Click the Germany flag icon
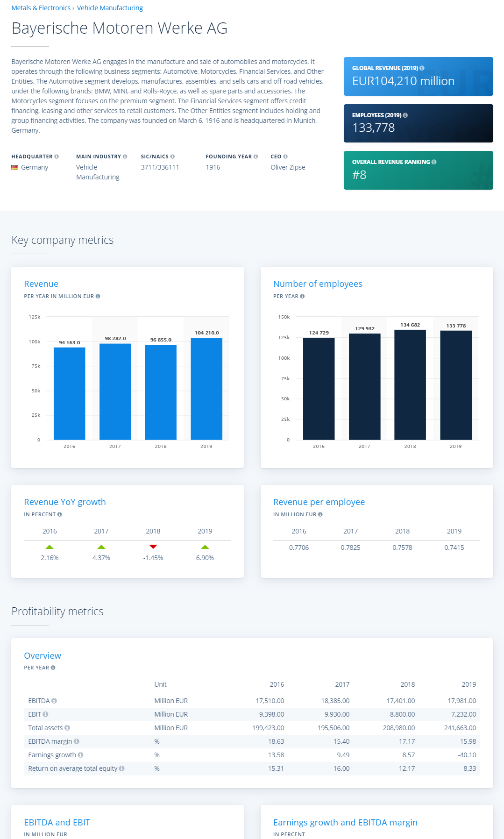This screenshot has height=839, width=504. point(15,167)
